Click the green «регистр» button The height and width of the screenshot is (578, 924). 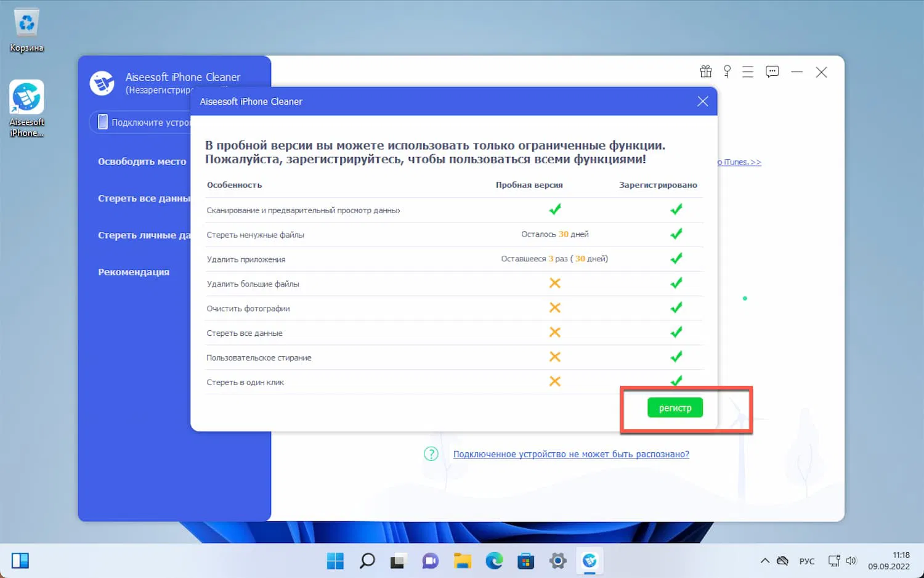675,408
